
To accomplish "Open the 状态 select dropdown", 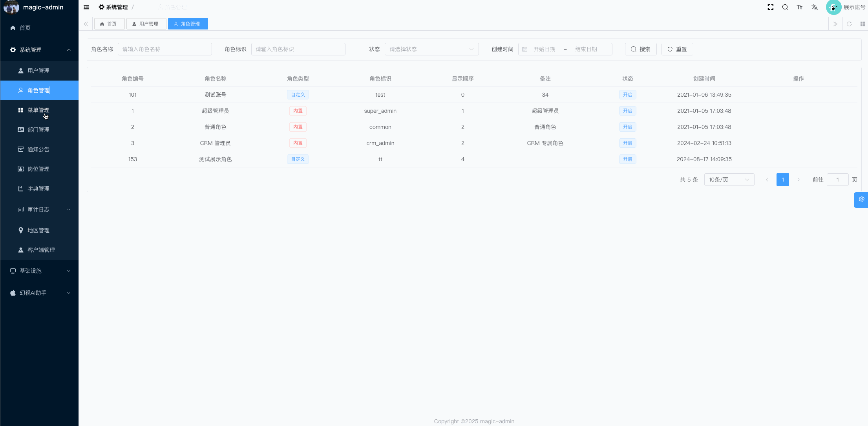I will tap(431, 49).
